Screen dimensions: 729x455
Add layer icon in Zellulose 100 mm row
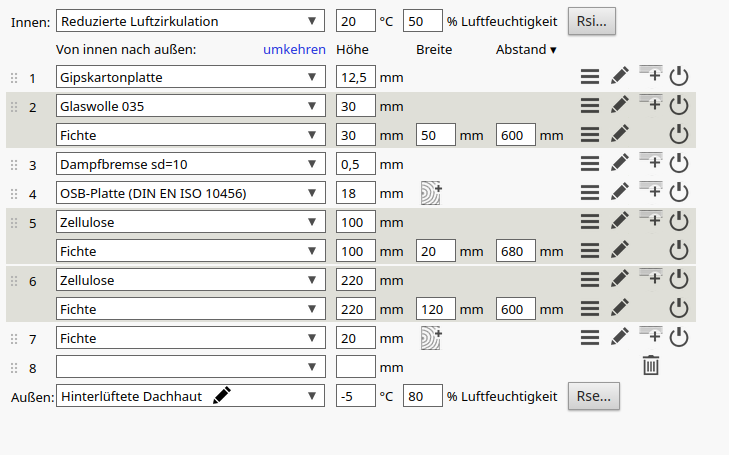tap(651, 219)
